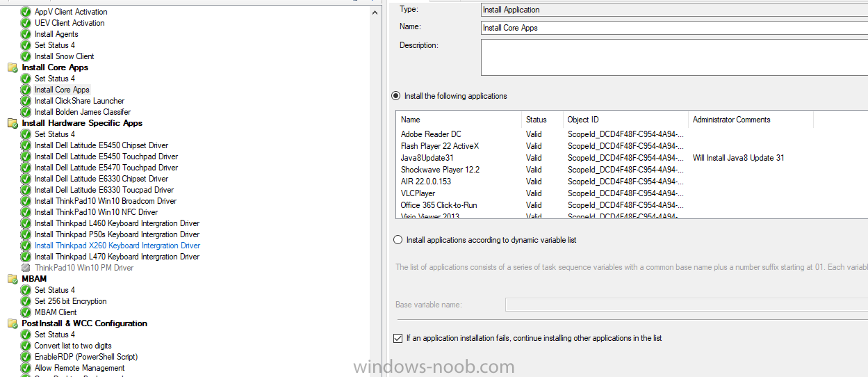
Task: Select AIR 22.0.0.153 application row
Action: tap(426, 182)
